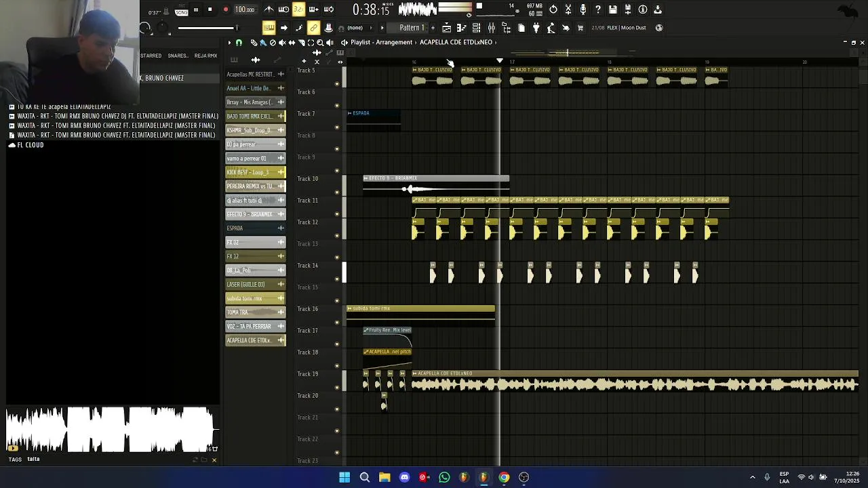Disable the multilink to controllers button
This screenshot has width=868, height=488.
[x=313, y=28]
